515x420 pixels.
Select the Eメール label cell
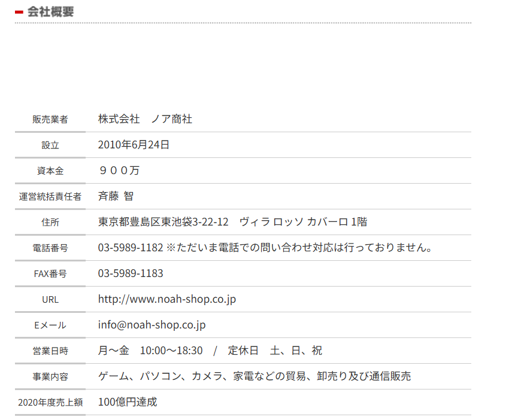[x=50, y=325]
